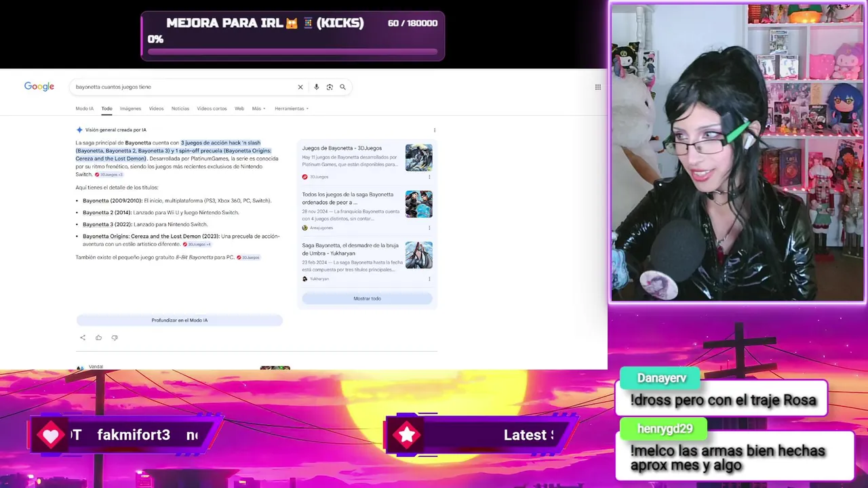Image resolution: width=868 pixels, height=488 pixels.
Task: Clear the search query with the X icon
Action: click(x=300, y=87)
